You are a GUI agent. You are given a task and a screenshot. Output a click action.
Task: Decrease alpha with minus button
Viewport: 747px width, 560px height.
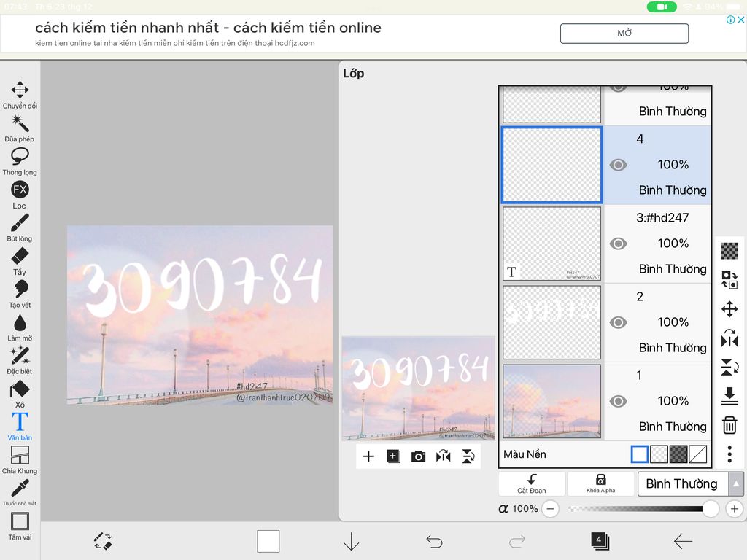(550, 508)
